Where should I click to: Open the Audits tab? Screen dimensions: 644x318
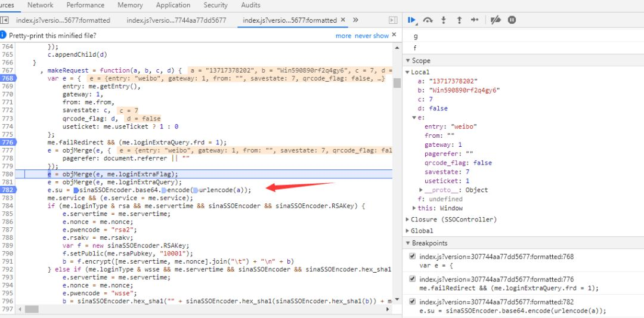pos(250,5)
